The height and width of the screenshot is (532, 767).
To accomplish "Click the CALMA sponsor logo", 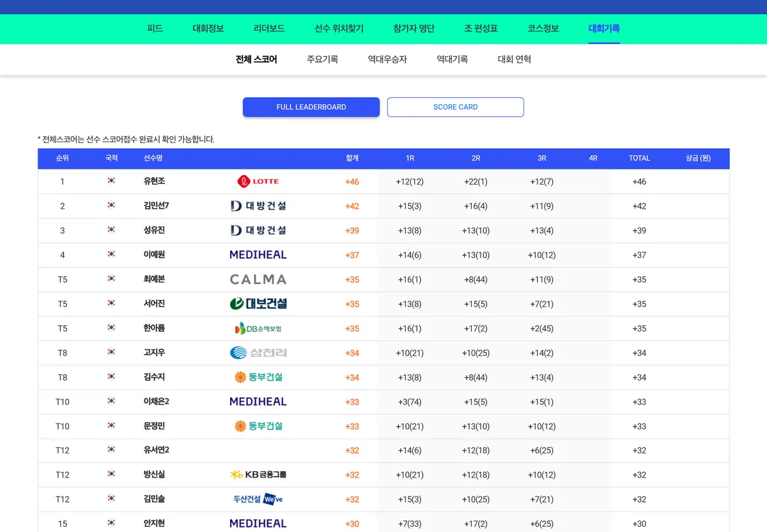I will 258,279.
